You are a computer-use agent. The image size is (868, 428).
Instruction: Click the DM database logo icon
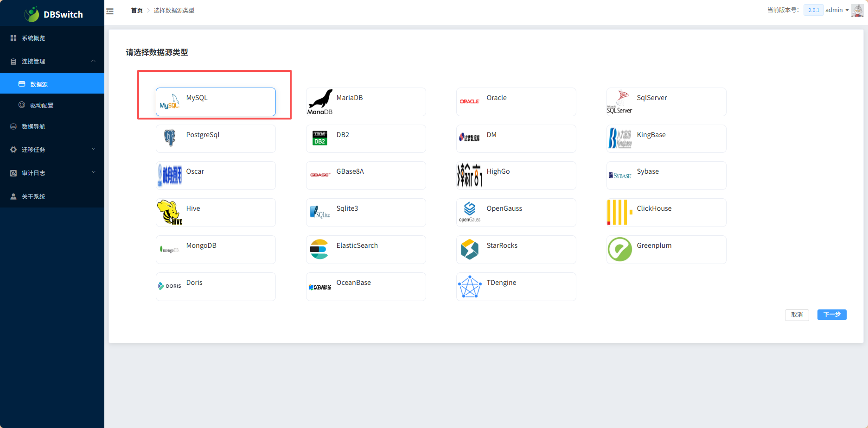coord(469,138)
